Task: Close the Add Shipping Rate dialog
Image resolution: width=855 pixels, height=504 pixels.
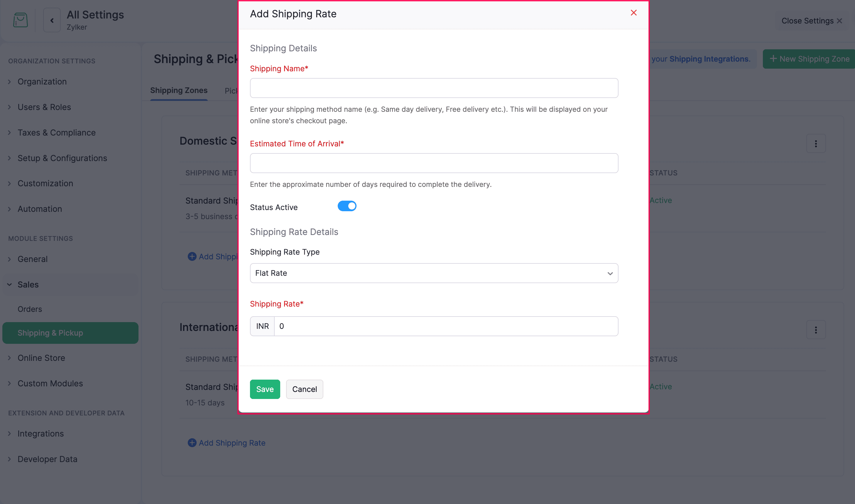Action: 633,13
